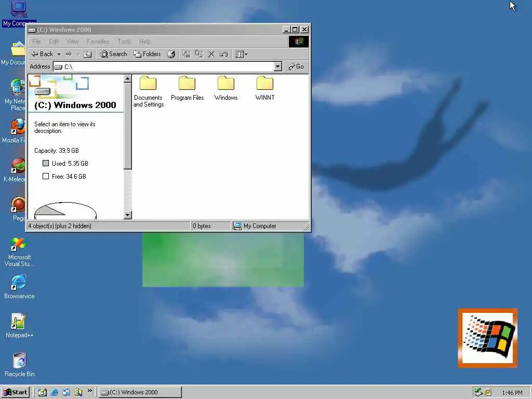Click (C:) Windows 2000 taskbar button
Viewport: 532px width, 399px height.
140,392
